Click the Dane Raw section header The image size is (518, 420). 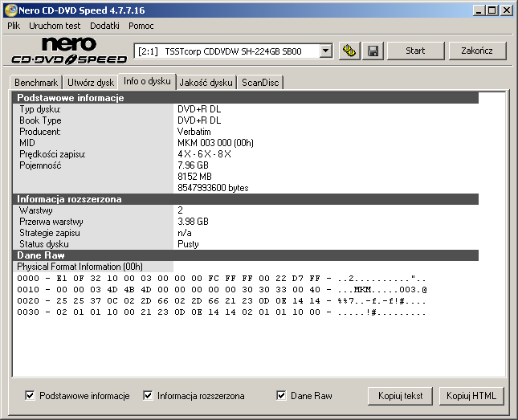point(246,255)
